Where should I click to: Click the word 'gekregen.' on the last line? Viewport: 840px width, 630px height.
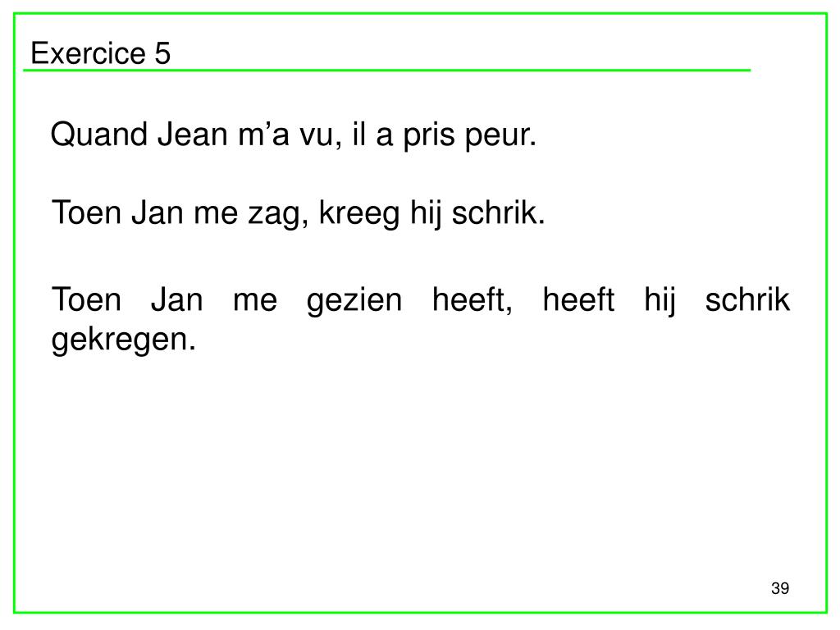(124, 340)
